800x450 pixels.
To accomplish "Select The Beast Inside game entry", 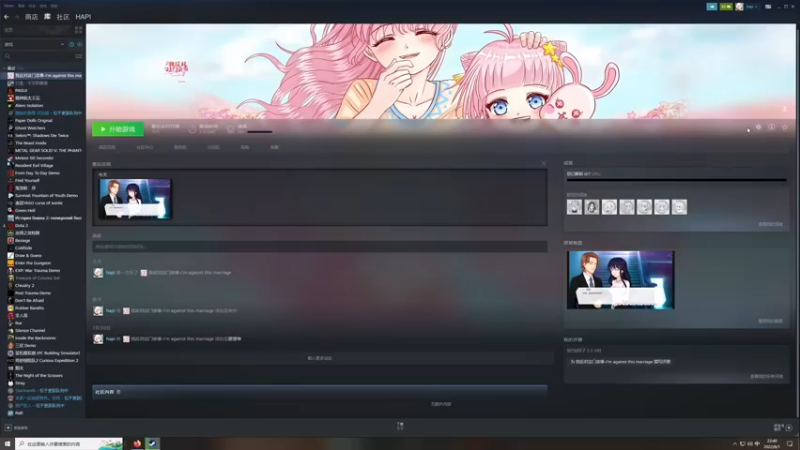I will [31, 143].
